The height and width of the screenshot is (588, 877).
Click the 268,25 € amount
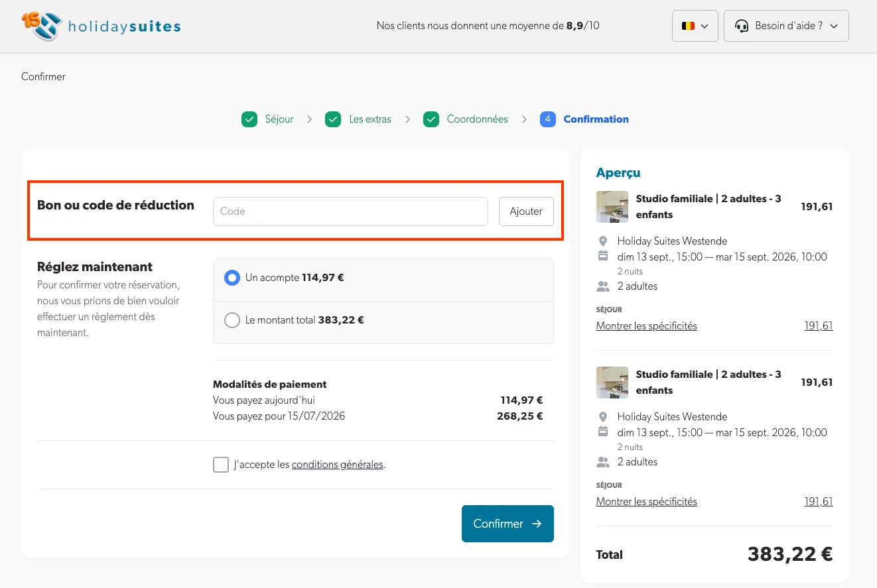(520, 416)
